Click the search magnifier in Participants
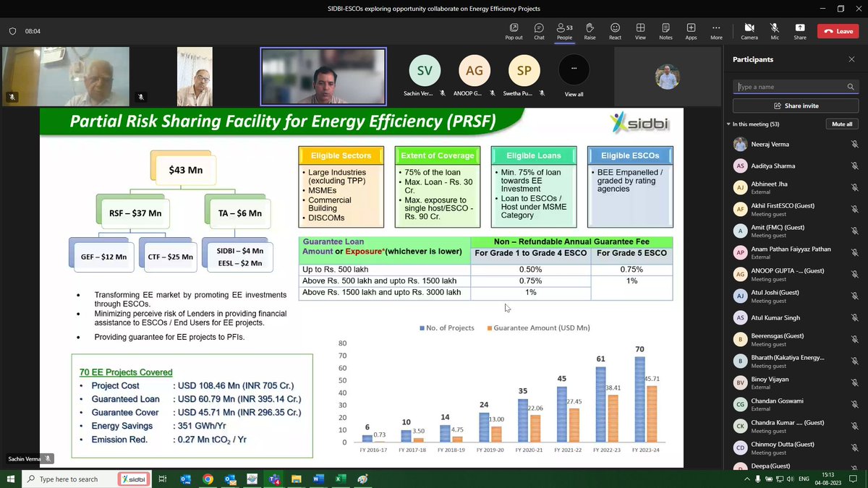This screenshot has height=488, width=868. tap(851, 87)
